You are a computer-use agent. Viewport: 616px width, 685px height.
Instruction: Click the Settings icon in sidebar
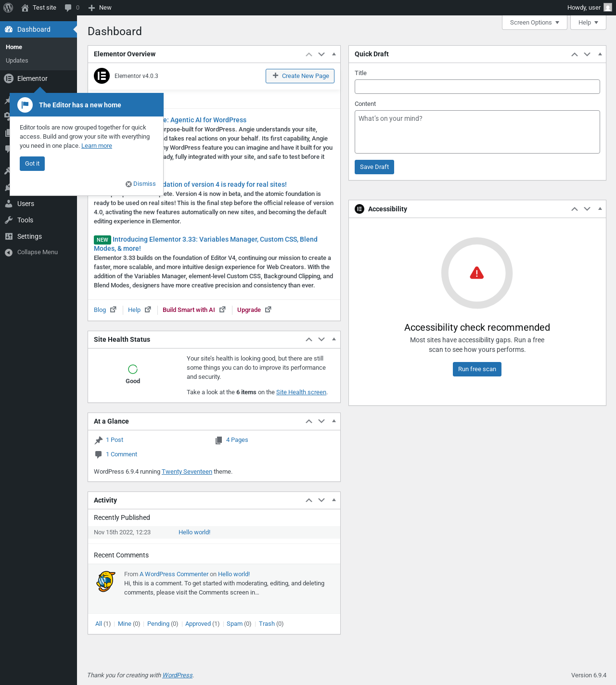point(9,236)
